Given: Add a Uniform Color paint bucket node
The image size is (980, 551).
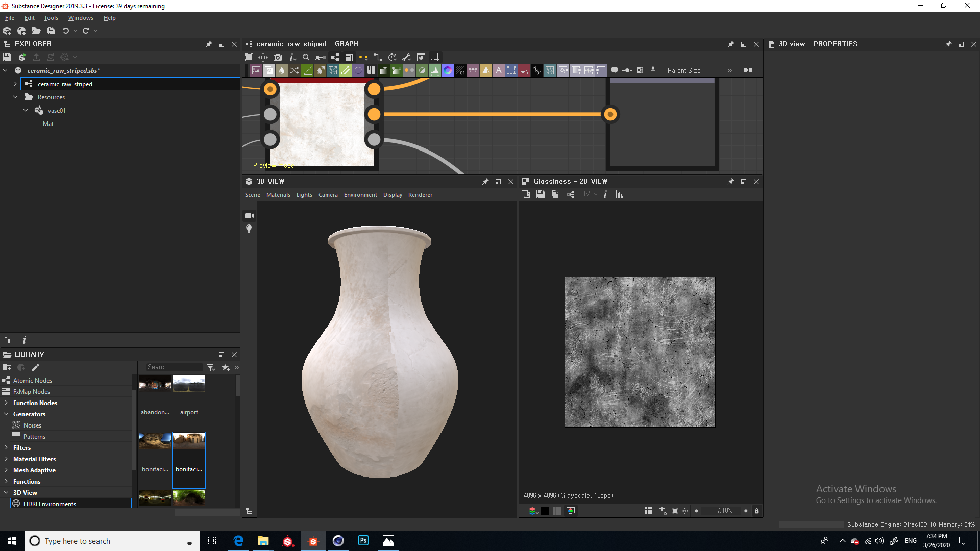Looking at the screenshot, I should pos(524,70).
